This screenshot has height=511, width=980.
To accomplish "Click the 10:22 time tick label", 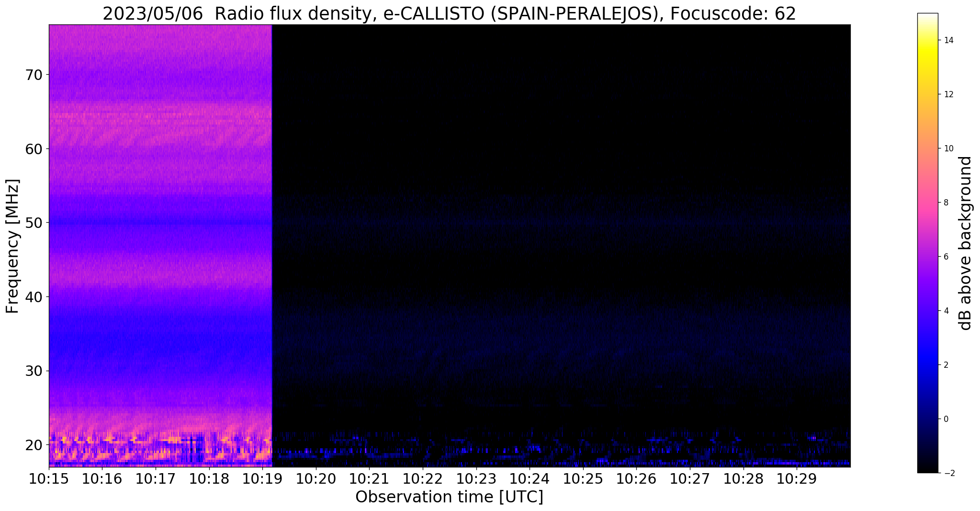I will tap(422, 478).
